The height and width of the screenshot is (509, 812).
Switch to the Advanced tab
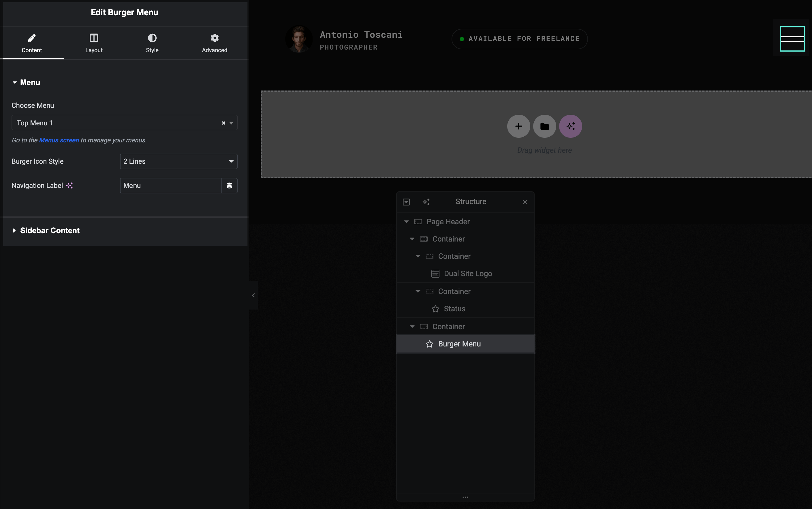[x=214, y=43]
